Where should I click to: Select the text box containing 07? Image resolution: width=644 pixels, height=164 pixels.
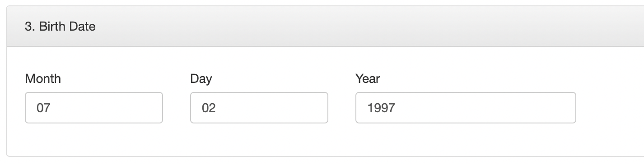tap(94, 108)
